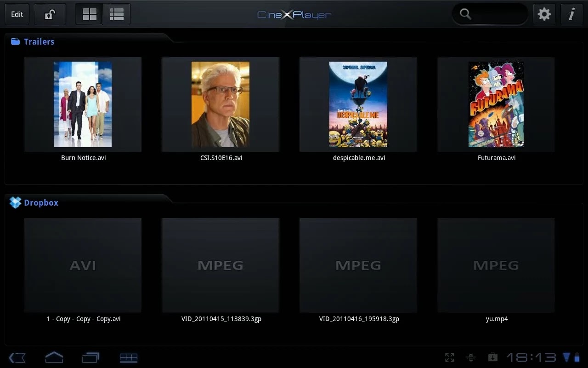Tap the fullscreen expand arrows icon
Image resolution: width=588 pixels, height=368 pixels.
click(450, 357)
